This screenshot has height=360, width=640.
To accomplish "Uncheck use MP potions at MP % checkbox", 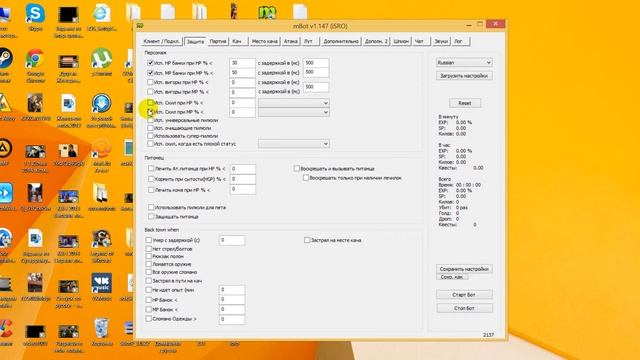I will tap(151, 73).
